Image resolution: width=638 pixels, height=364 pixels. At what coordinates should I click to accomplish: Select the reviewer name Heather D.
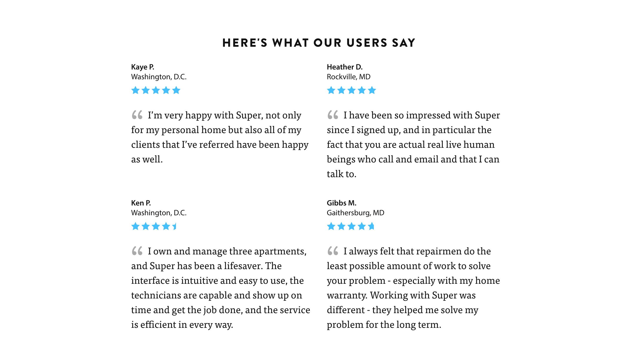(345, 67)
